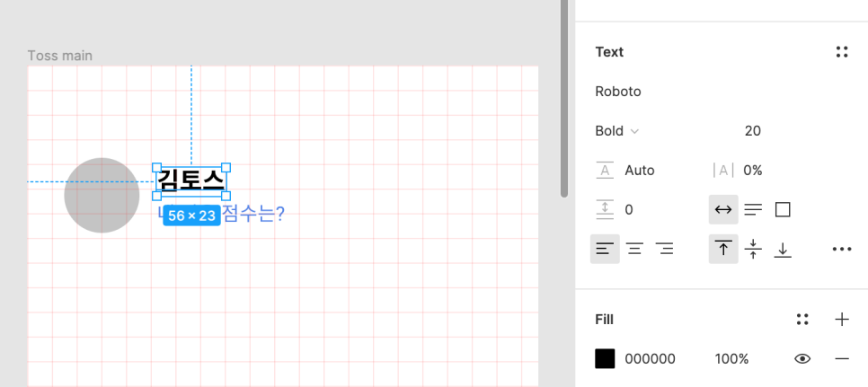868x387 pixels.
Task: Remove the 000000 fill with minus icon
Action: (841, 359)
